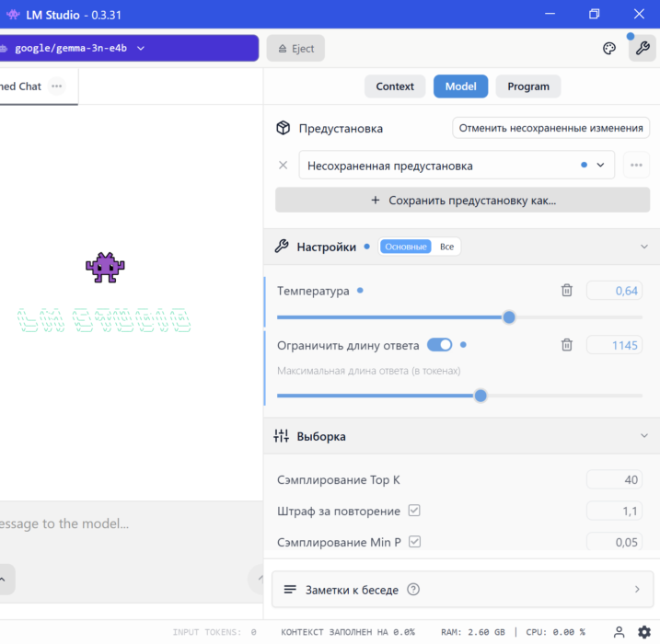Click the Заметки к беседе help icon
This screenshot has height=644, width=660.
[x=413, y=590]
